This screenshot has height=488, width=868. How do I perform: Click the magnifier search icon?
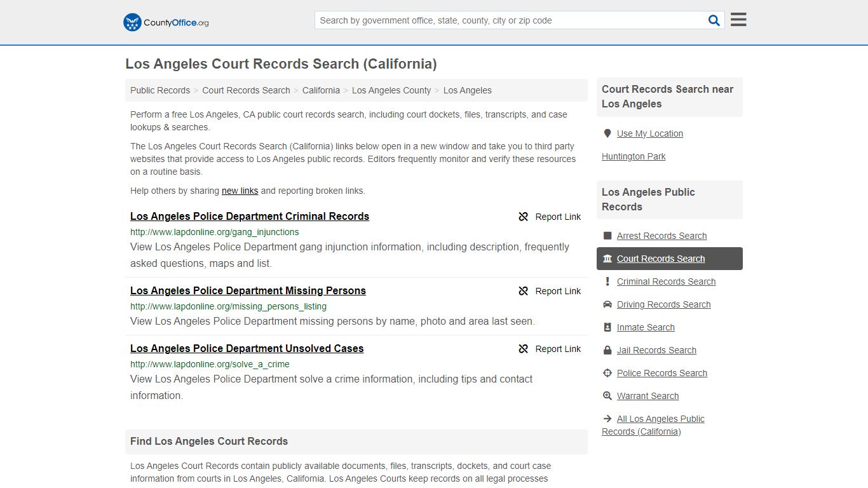pyautogui.click(x=714, y=20)
